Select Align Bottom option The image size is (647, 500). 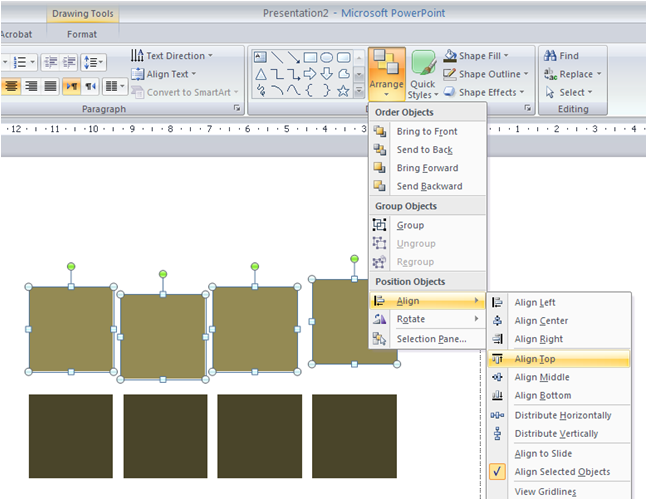click(x=559, y=395)
